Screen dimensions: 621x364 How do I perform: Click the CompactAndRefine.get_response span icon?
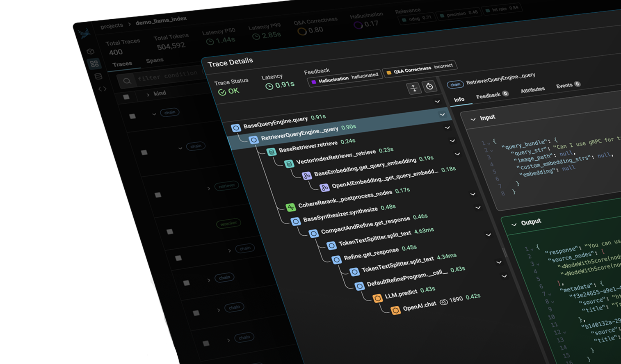[314, 234]
